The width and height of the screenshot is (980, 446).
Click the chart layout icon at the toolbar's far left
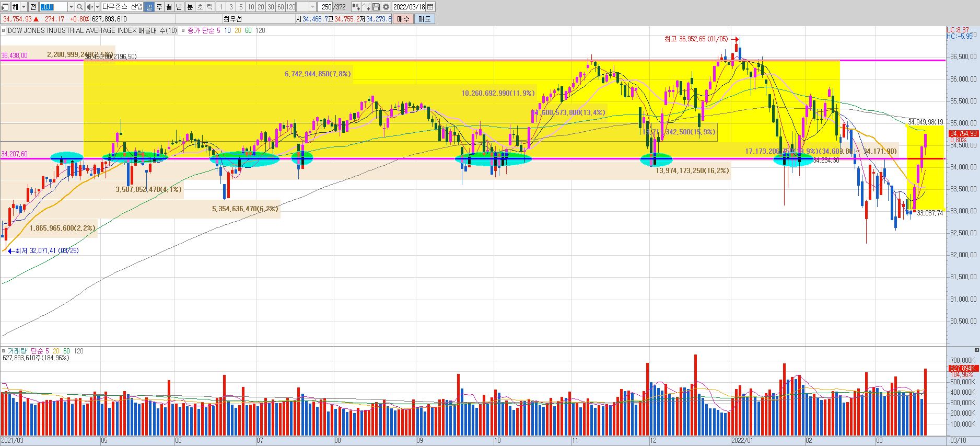[5, 7]
